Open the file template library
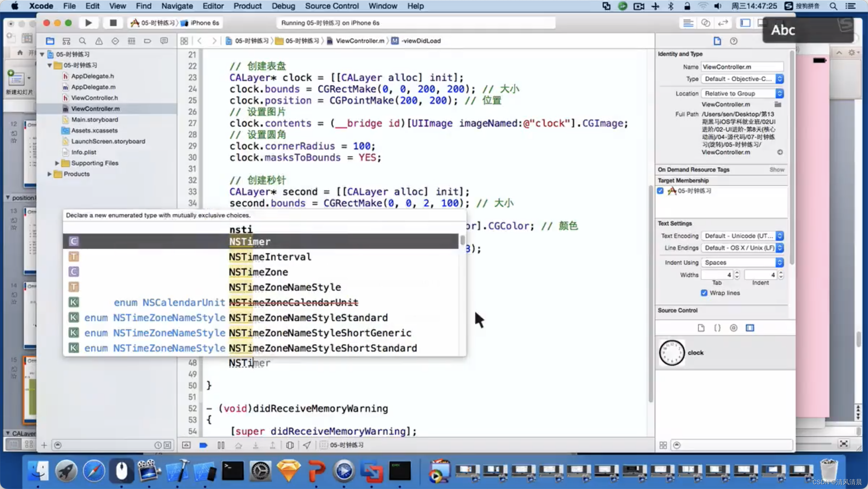Screen dimensions: 868x489 (701, 328)
